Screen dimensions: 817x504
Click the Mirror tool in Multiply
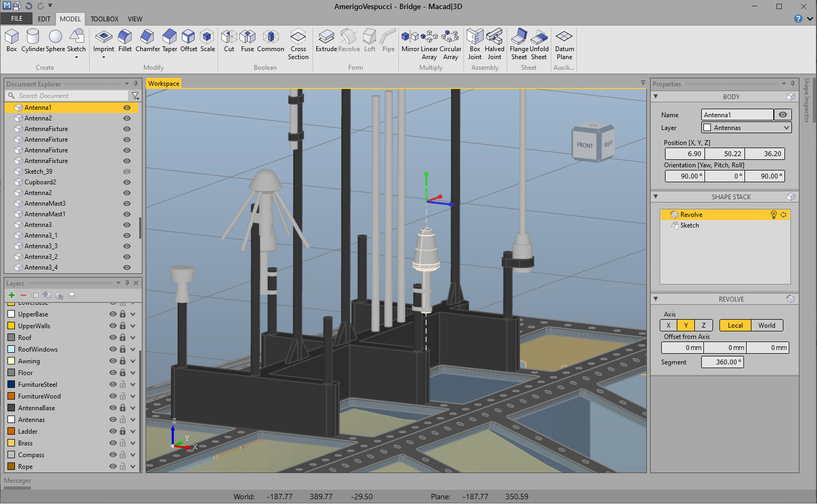click(410, 40)
